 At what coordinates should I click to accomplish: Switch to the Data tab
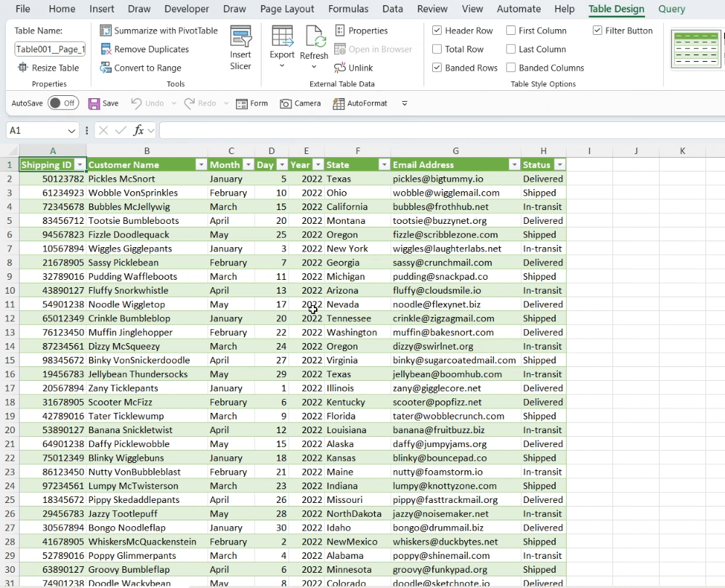pyautogui.click(x=392, y=9)
